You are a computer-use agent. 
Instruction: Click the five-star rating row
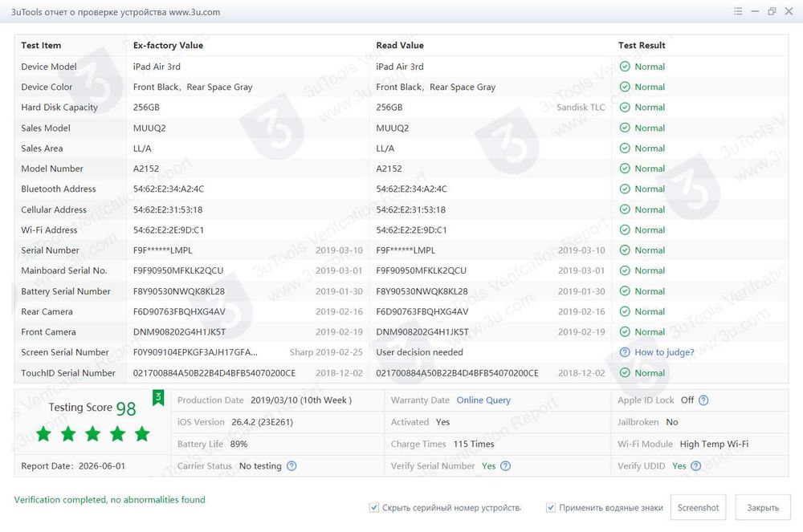(92, 434)
